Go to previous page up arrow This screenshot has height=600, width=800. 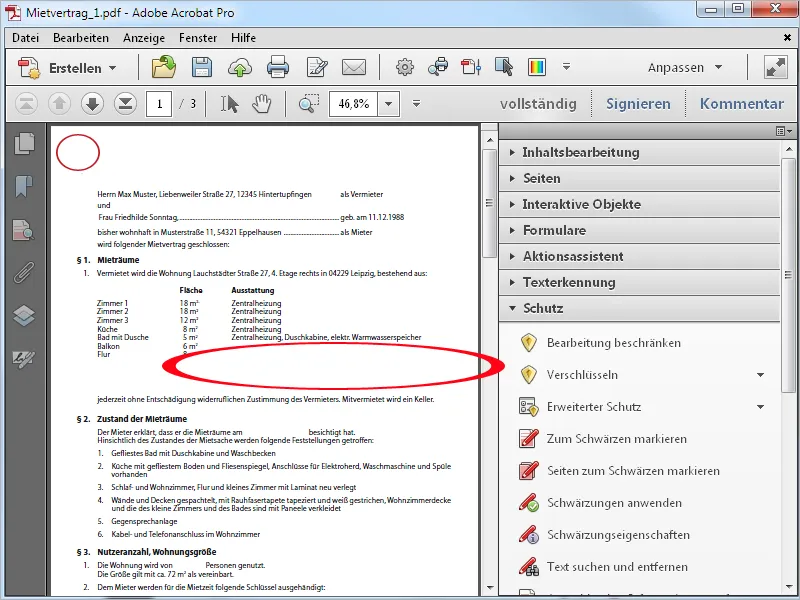click(x=59, y=104)
